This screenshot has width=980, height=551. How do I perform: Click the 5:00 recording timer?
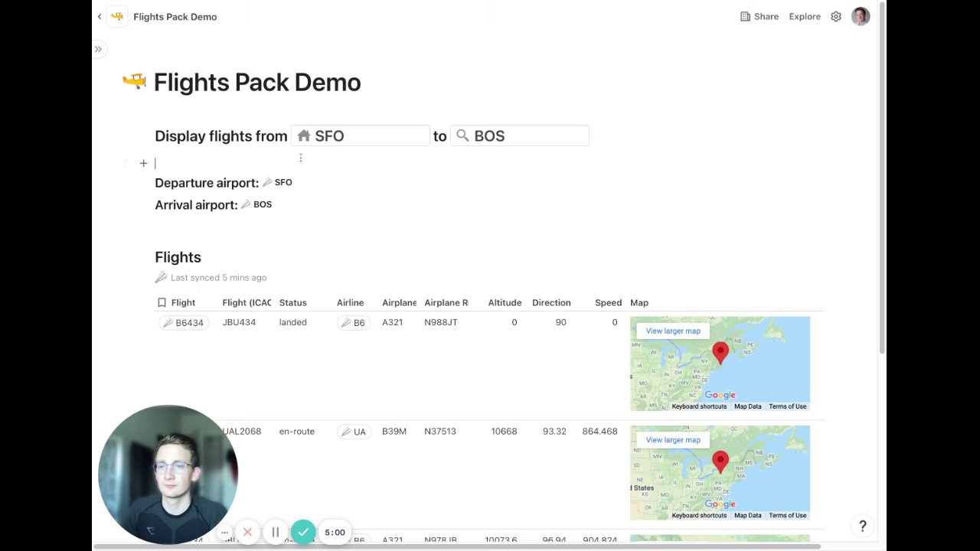pos(335,532)
